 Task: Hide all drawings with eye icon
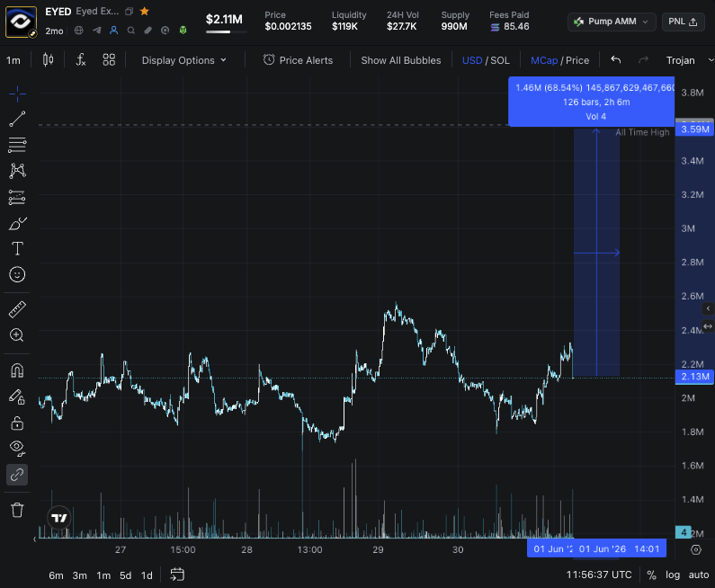point(17,449)
